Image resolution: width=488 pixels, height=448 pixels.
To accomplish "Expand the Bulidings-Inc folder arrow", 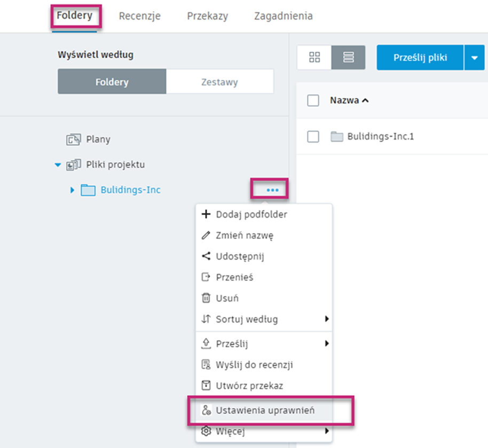I will 73,190.
